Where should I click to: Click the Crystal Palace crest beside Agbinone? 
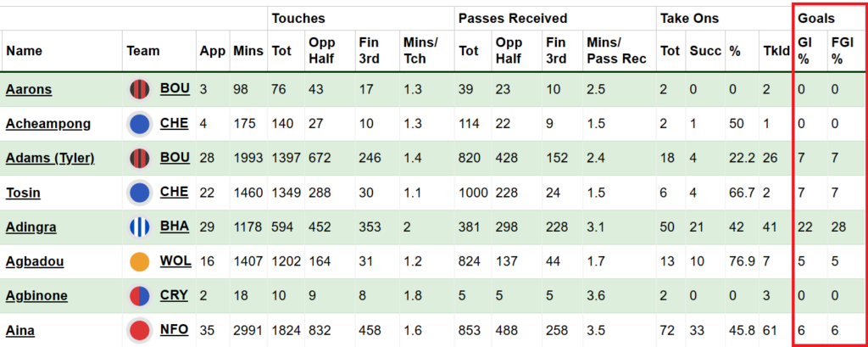(x=139, y=296)
